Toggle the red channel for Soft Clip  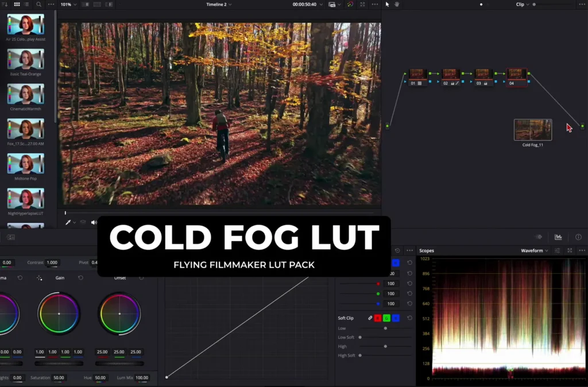click(378, 318)
